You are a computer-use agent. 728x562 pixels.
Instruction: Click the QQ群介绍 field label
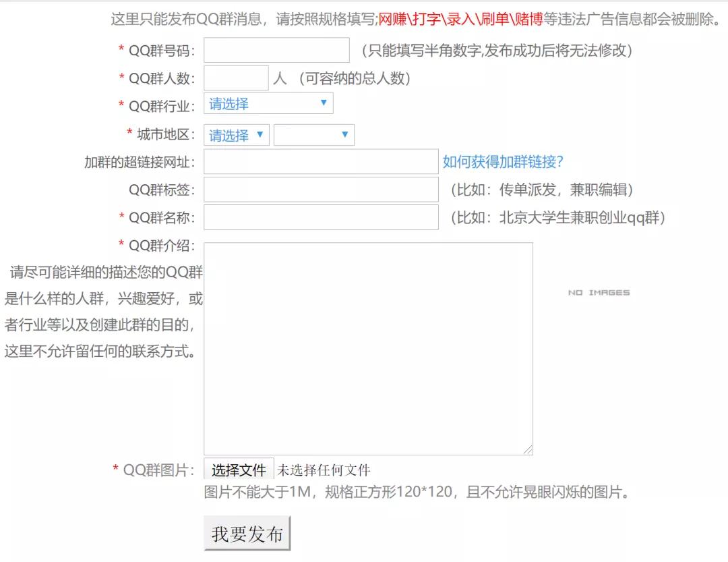tap(161, 246)
